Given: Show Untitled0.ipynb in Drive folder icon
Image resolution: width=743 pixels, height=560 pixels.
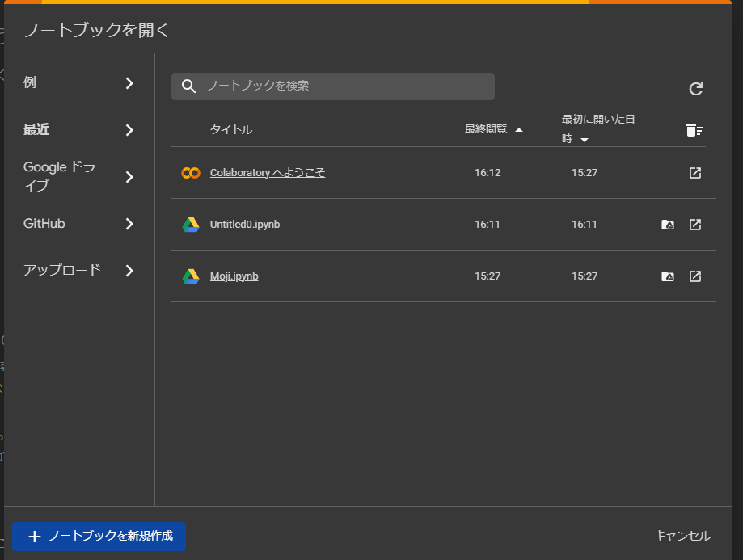Looking at the screenshot, I should [668, 225].
